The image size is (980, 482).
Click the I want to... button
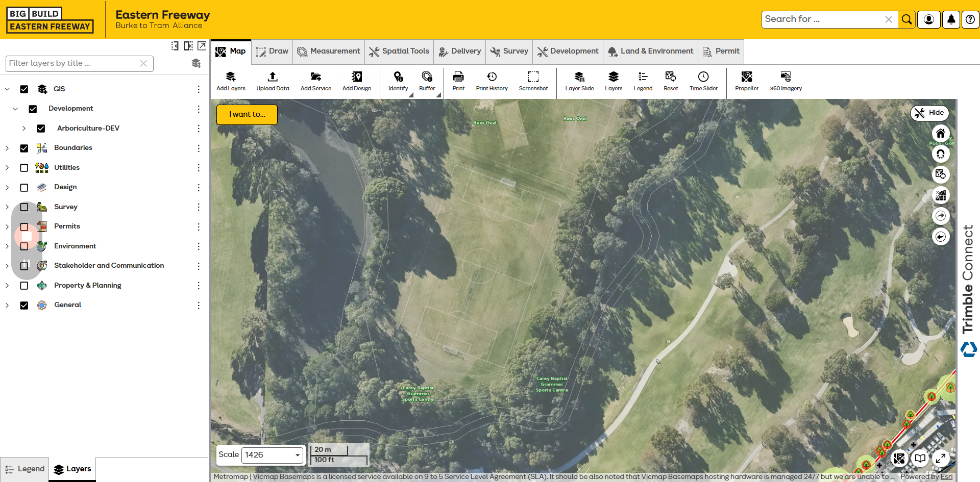[247, 115]
